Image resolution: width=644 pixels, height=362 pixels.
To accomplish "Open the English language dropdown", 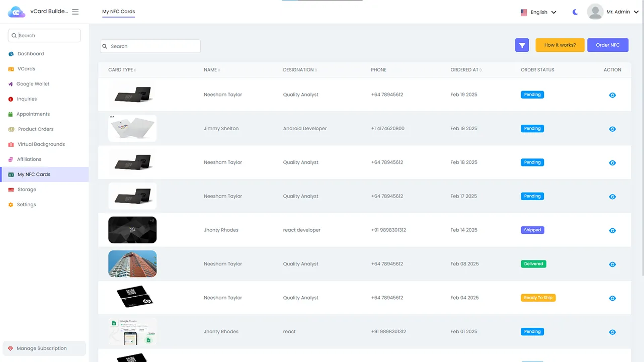I will pyautogui.click(x=538, y=12).
